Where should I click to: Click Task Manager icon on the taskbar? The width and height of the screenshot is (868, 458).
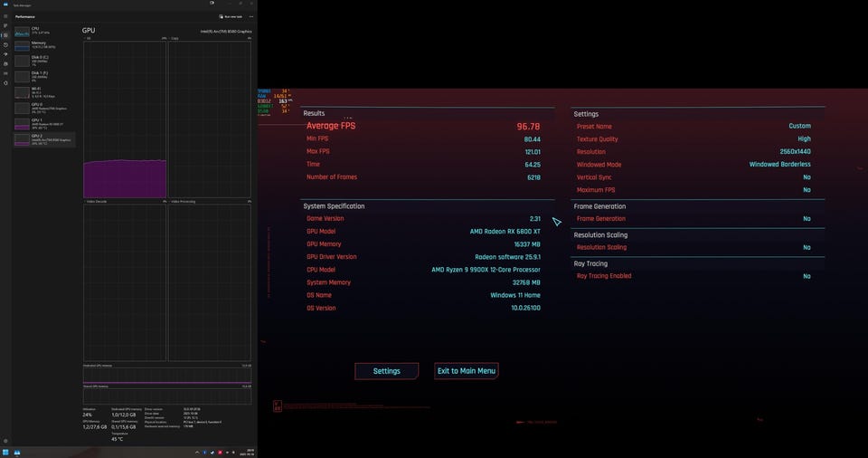pos(17,453)
